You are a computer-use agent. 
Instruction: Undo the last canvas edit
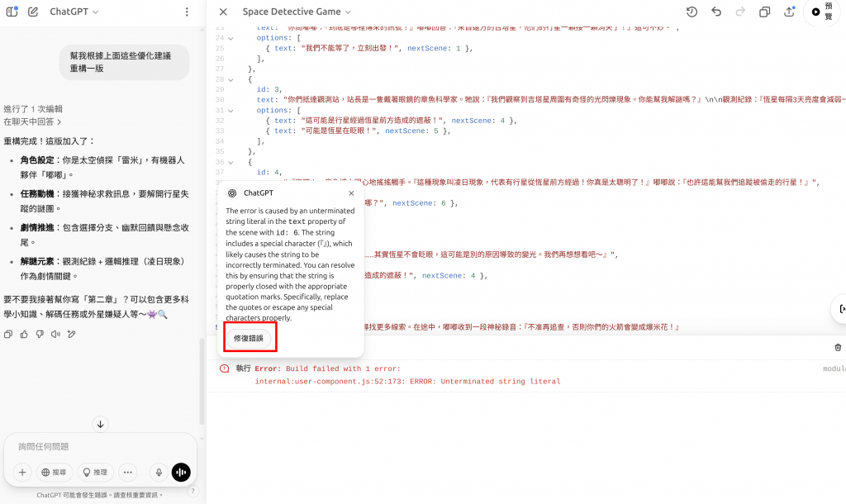point(716,12)
